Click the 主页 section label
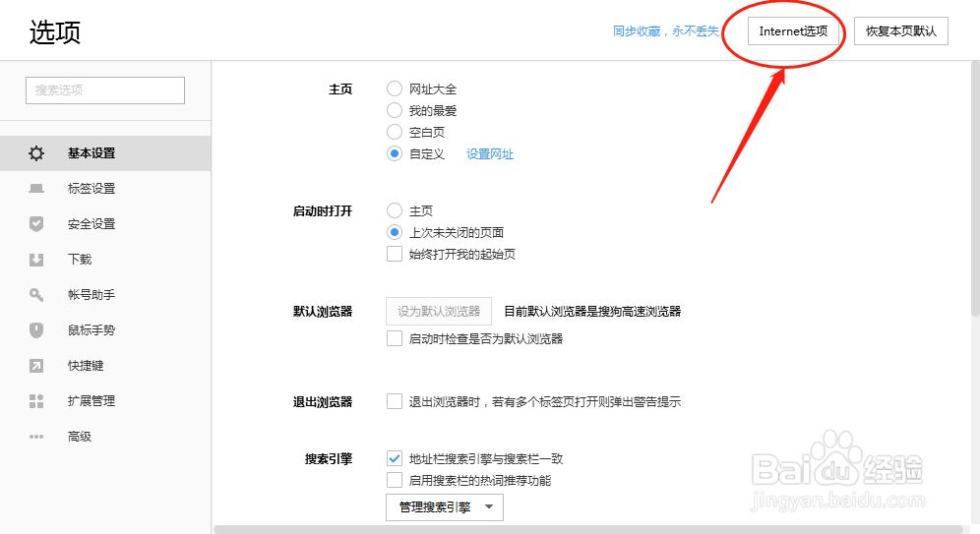 340,89
